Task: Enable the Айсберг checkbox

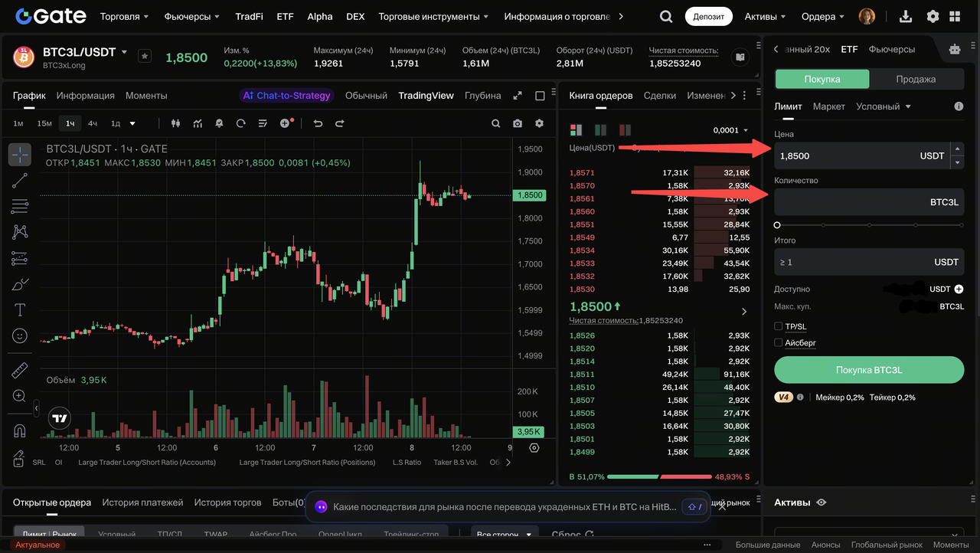Action: [x=779, y=343]
